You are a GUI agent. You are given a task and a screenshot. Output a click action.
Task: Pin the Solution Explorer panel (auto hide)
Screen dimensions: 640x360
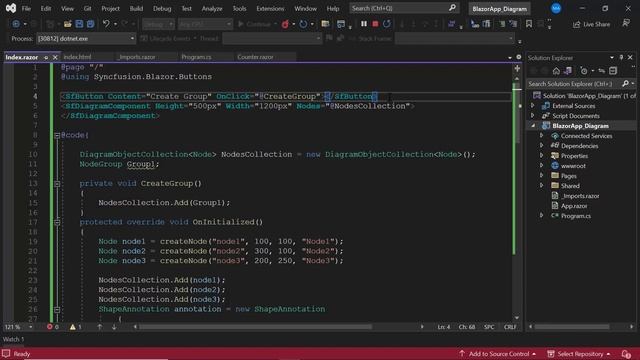pyautogui.click(x=621, y=58)
